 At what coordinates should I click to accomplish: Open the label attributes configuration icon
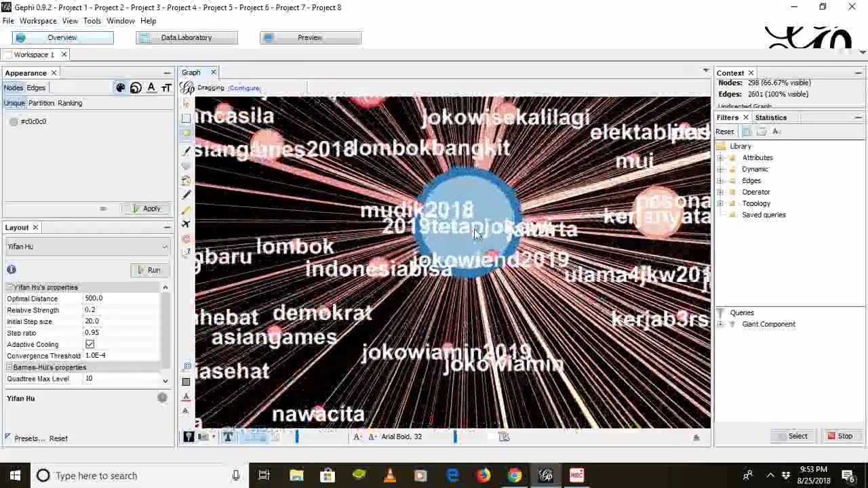(504, 437)
